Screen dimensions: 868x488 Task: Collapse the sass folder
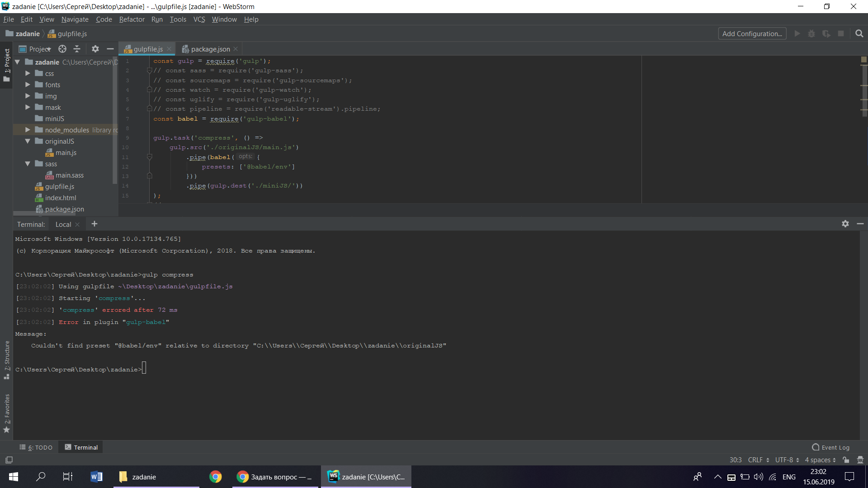click(28, 164)
